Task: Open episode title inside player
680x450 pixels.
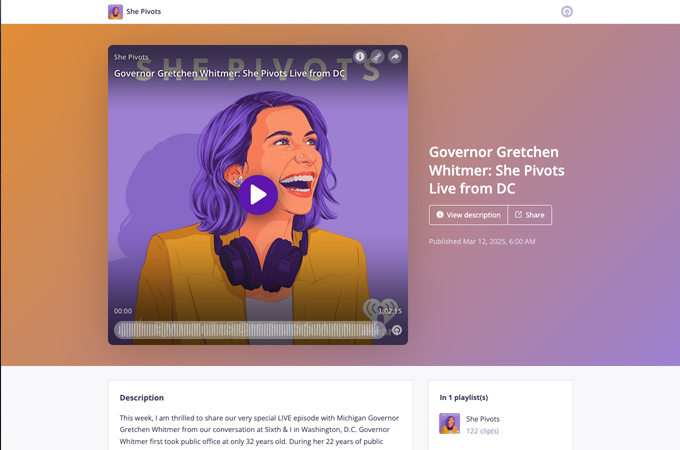Action: click(x=229, y=73)
